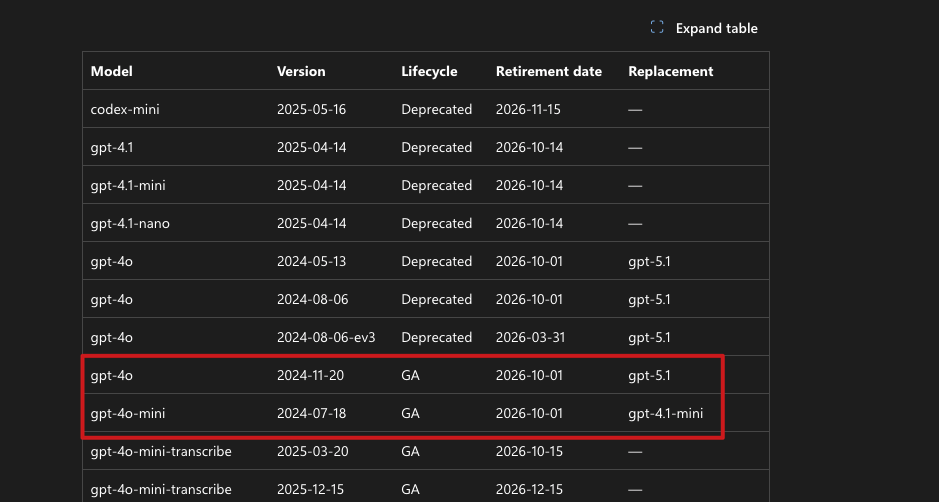This screenshot has width=939, height=502.
Task: Click 'gpt-5.1' in the 2024-05-13 row
Action: point(649,261)
